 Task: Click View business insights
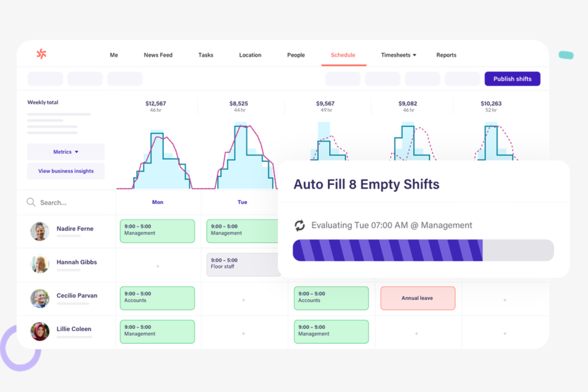click(x=65, y=171)
